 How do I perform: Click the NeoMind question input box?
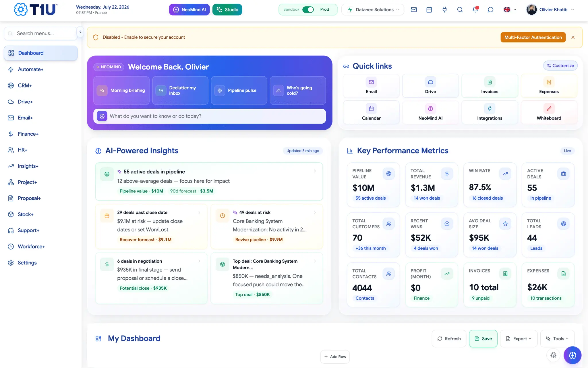point(210,116)
